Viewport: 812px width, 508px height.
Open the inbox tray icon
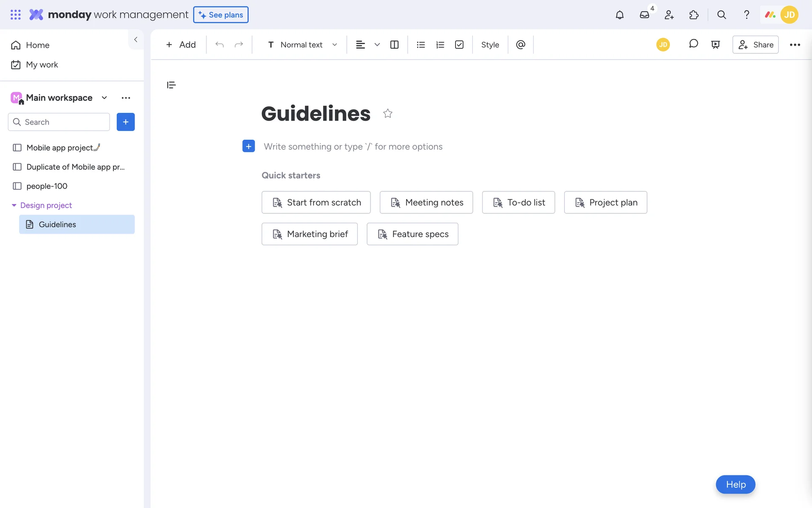[x=644, y=15]
